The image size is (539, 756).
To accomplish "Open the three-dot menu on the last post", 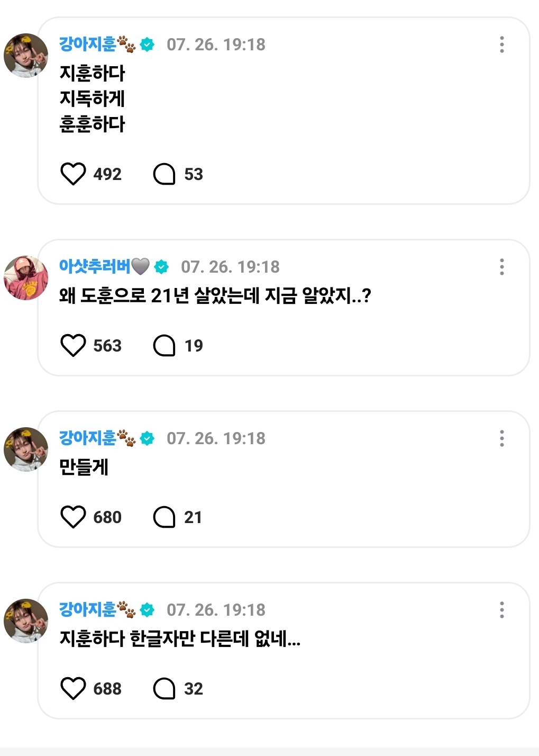I will coord(501,610).
